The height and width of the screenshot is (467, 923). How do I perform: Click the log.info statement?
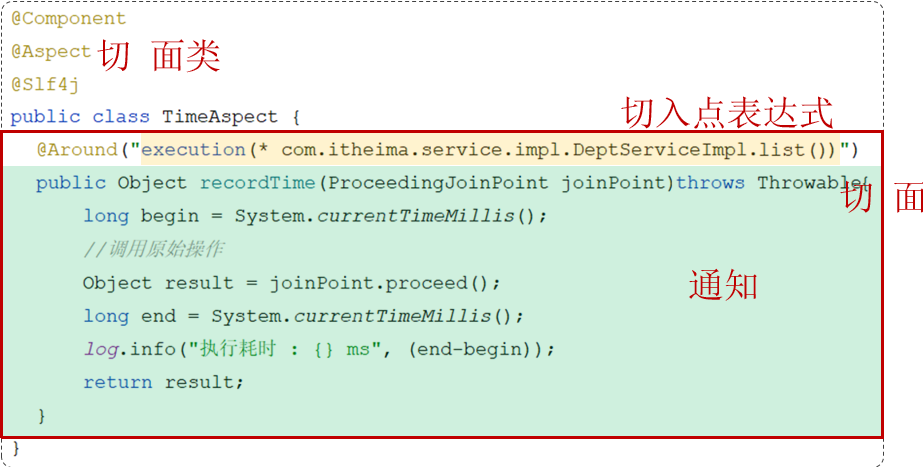click(319, 350)
